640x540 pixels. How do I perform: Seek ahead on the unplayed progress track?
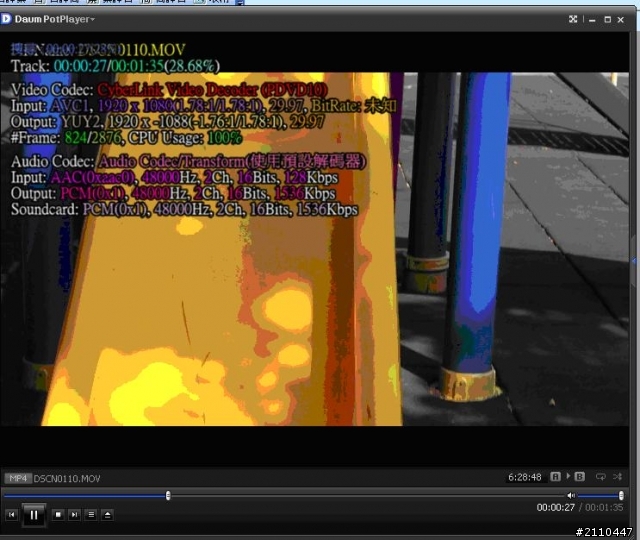(367, 496)
